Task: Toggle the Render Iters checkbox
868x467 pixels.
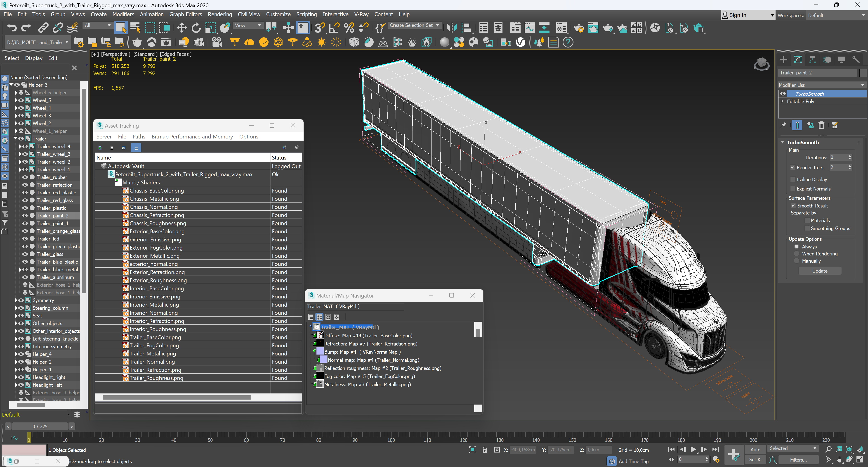Action: [x=793, y=167]
